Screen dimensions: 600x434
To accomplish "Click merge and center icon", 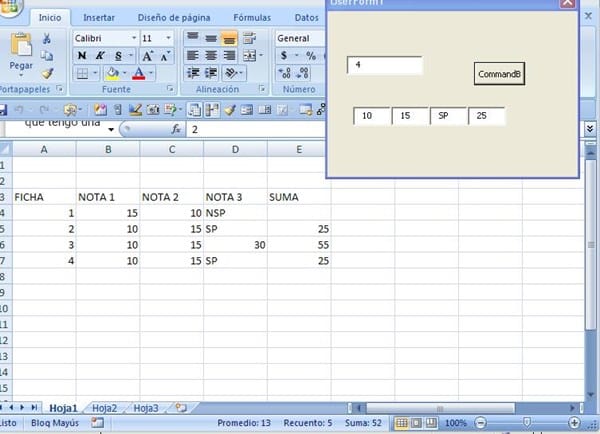I will coord(250,56).
